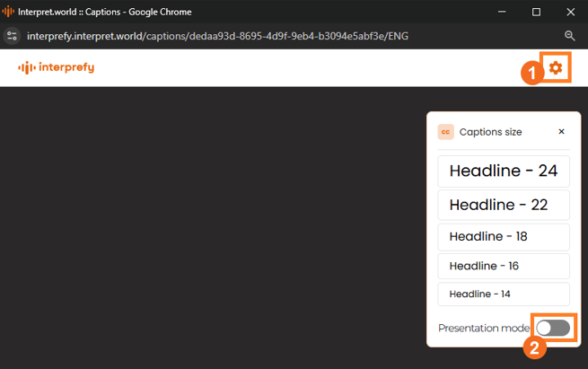The image size is (588, 369).
Task: Open the settings gear icon
Action: (556, 68)
